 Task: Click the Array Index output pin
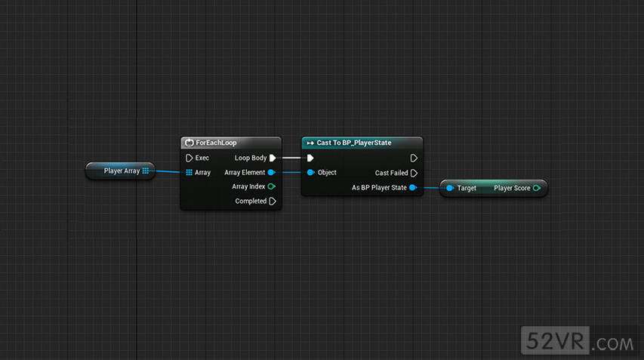272,187
